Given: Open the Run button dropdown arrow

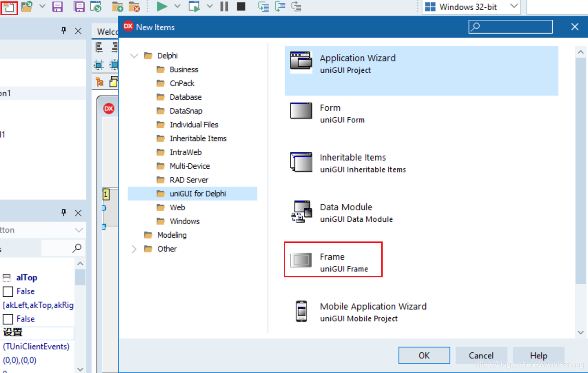Looking at the screenshot, I should click(x=177, y=6).
